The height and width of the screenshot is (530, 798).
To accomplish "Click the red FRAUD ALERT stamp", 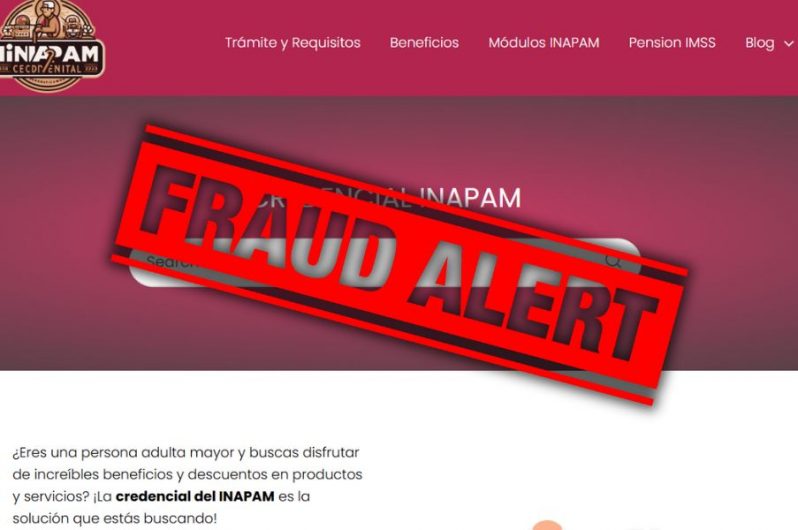I will [400, 265].
